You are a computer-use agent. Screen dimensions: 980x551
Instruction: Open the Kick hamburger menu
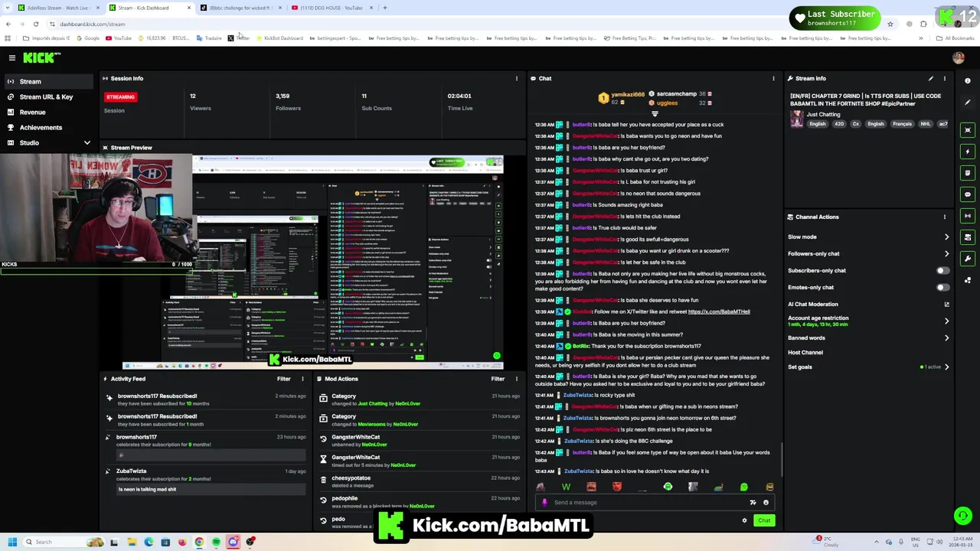(x=11, y=57)
